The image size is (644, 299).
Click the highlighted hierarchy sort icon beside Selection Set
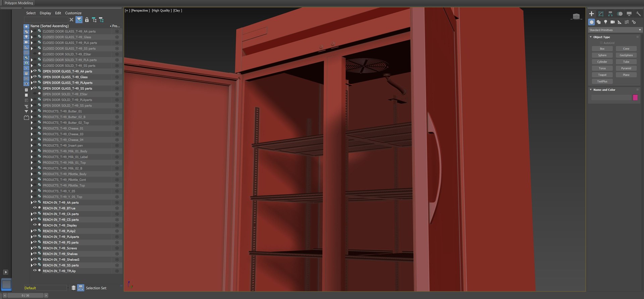tap(80, 288)
